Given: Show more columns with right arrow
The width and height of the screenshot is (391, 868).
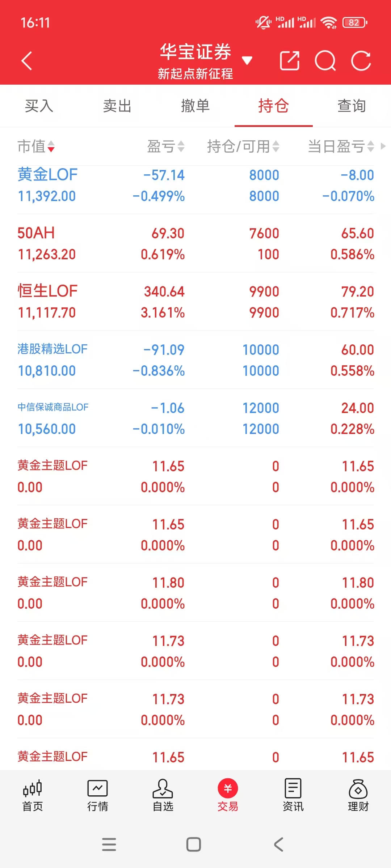Looking at the screenshot, I should tap(383, 146).
